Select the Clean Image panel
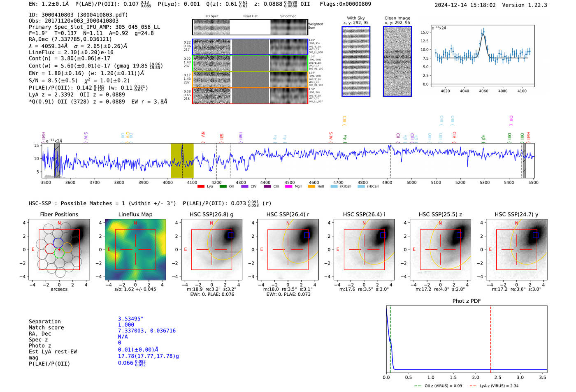576x392 pixels. click(x=397, y=61)
